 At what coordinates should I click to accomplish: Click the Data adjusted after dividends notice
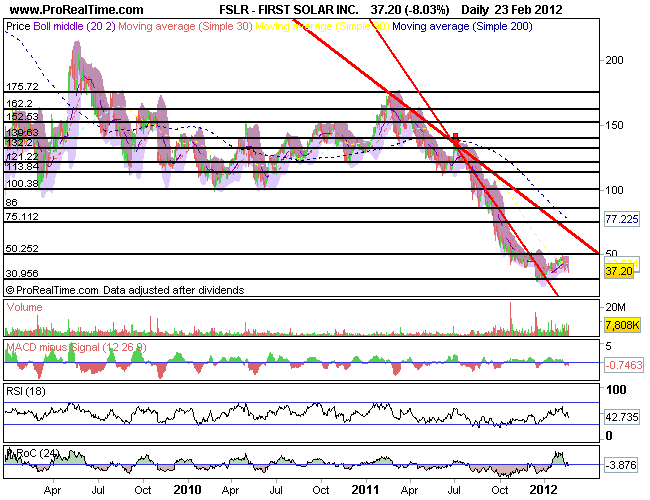[174, 290]
